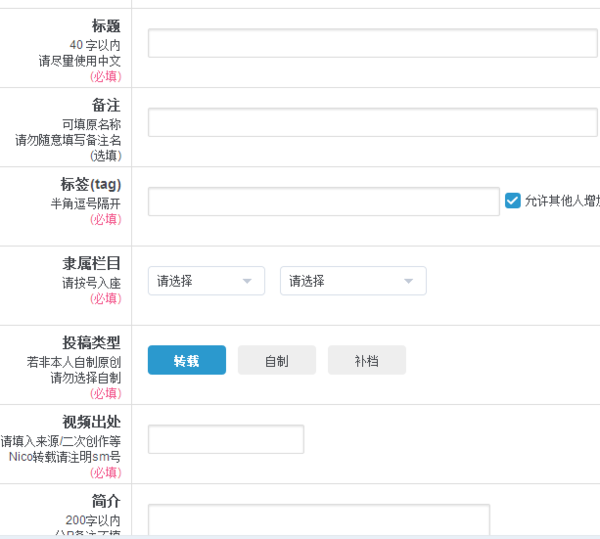The width and height of the screenshot is (600, 539).
Task: Click the 标签(tag) input box
Action: (323, 201)
